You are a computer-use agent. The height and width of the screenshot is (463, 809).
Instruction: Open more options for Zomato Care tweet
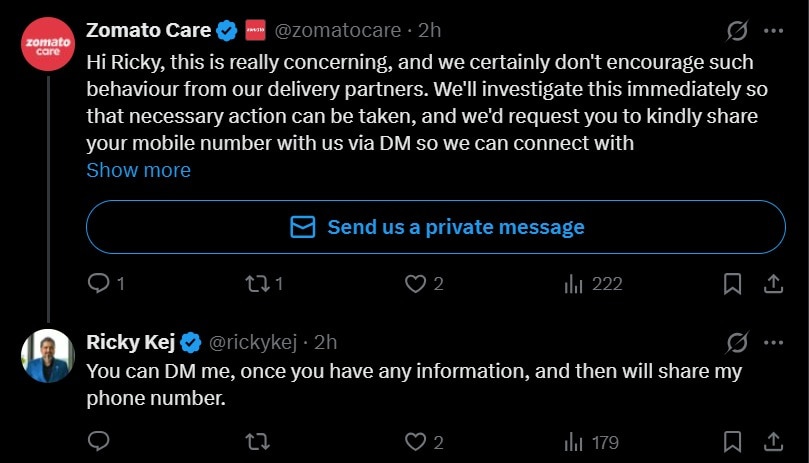click(773, 31)
